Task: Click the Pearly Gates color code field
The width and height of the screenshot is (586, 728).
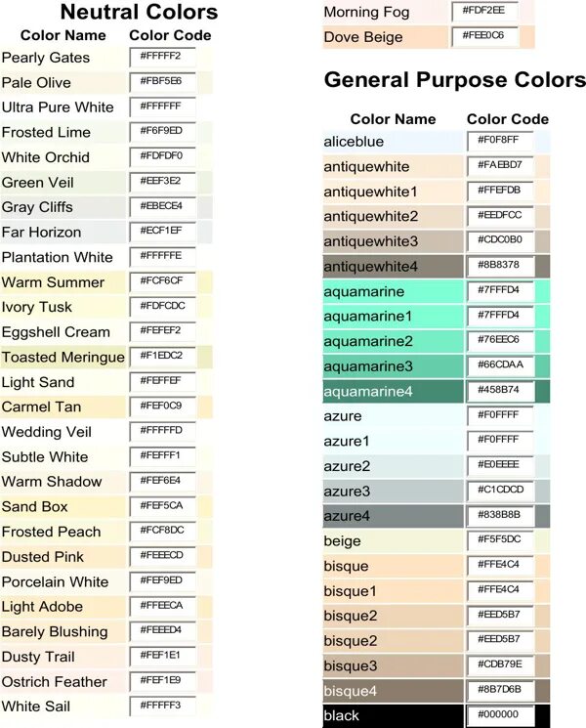Action: 162,58
